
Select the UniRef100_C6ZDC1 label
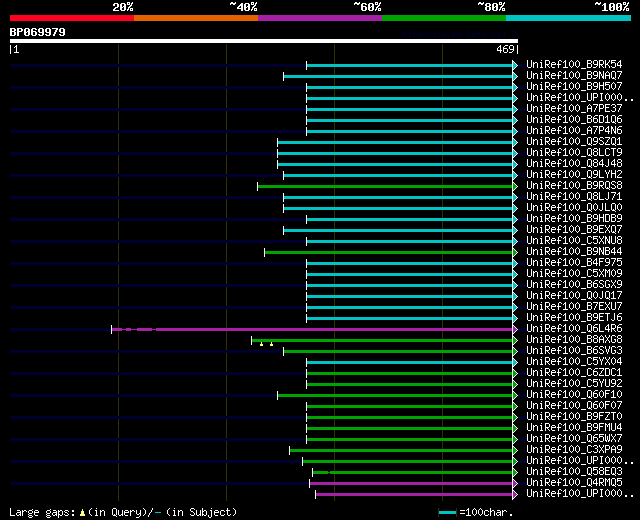pyautogui.click(x=574, y=373)
